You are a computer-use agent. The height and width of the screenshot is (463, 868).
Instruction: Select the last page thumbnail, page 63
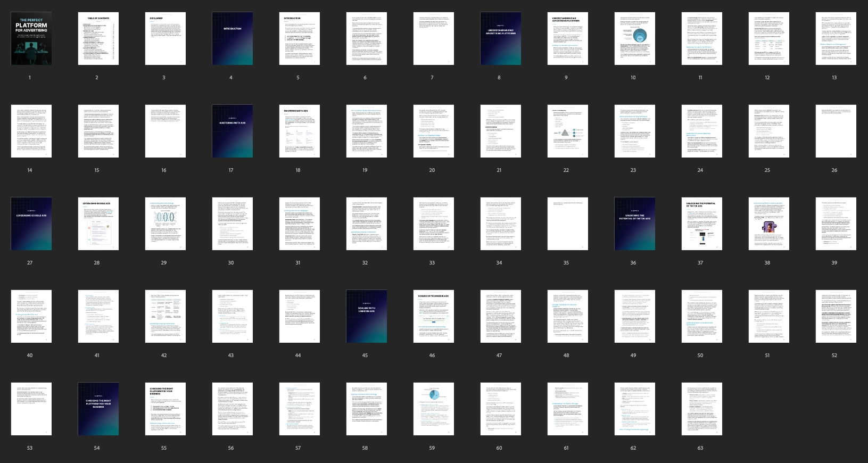click(702, 409)
